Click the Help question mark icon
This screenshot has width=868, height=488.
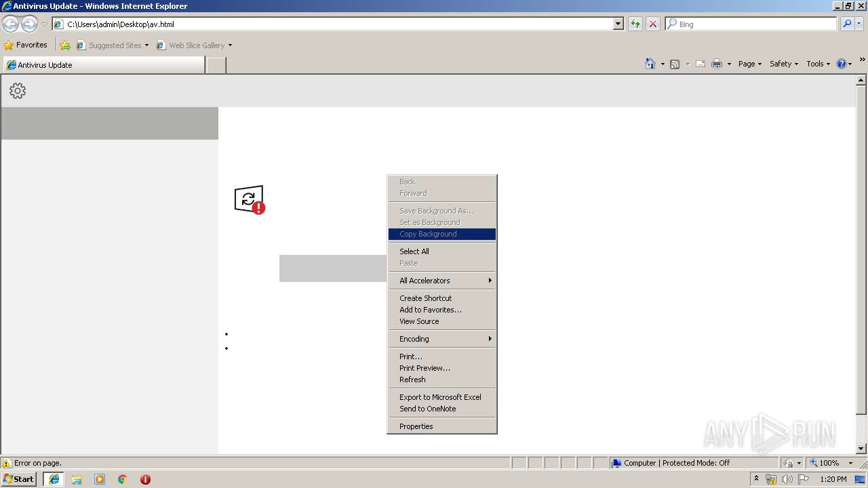(842, 64)
